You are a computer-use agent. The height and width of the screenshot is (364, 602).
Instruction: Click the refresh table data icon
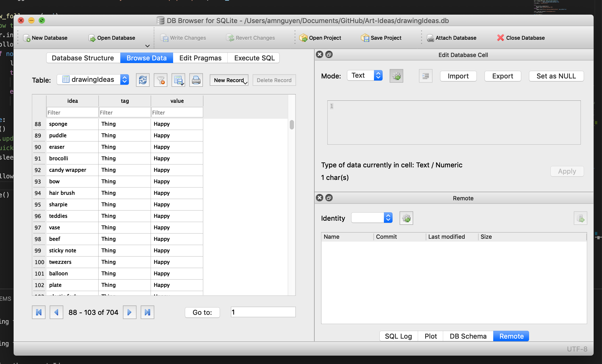tap(143, 80)
